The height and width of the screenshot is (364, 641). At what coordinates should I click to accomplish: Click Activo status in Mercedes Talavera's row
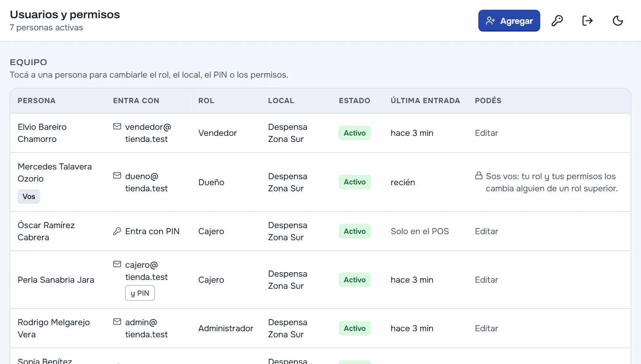click(355, 182)
